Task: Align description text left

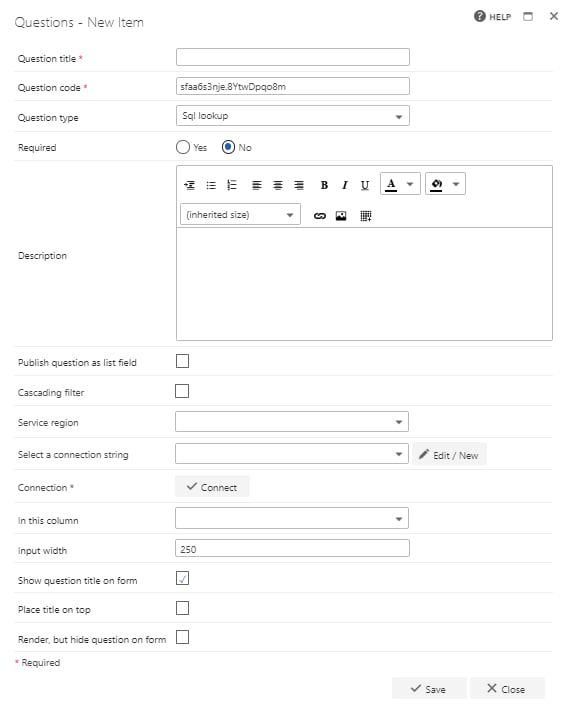Action: (x=256, y=185)
